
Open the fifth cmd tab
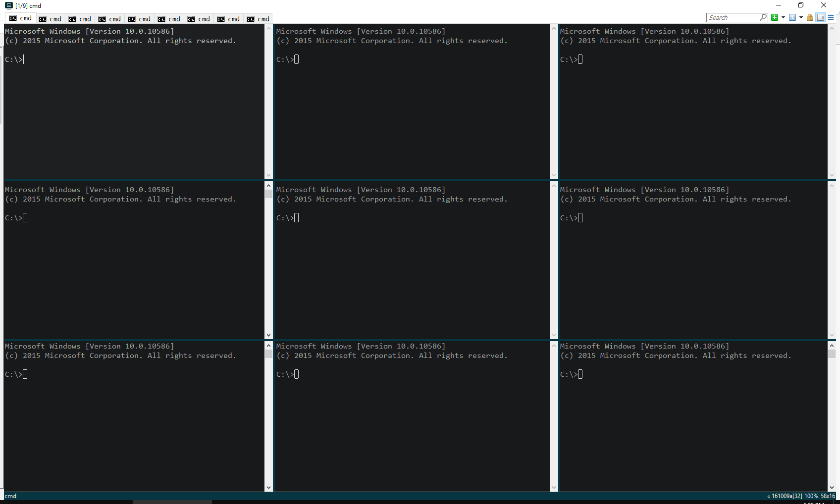tap(139, 19)
